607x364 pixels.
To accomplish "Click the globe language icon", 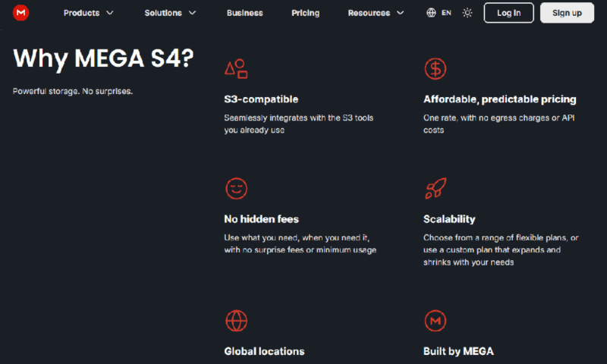I will click(431, 13).
